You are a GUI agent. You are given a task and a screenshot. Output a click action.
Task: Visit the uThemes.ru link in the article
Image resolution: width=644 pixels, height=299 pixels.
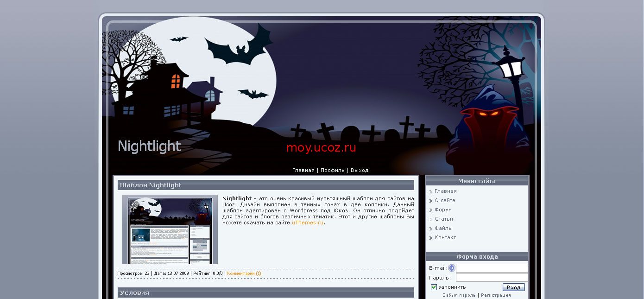308,223
